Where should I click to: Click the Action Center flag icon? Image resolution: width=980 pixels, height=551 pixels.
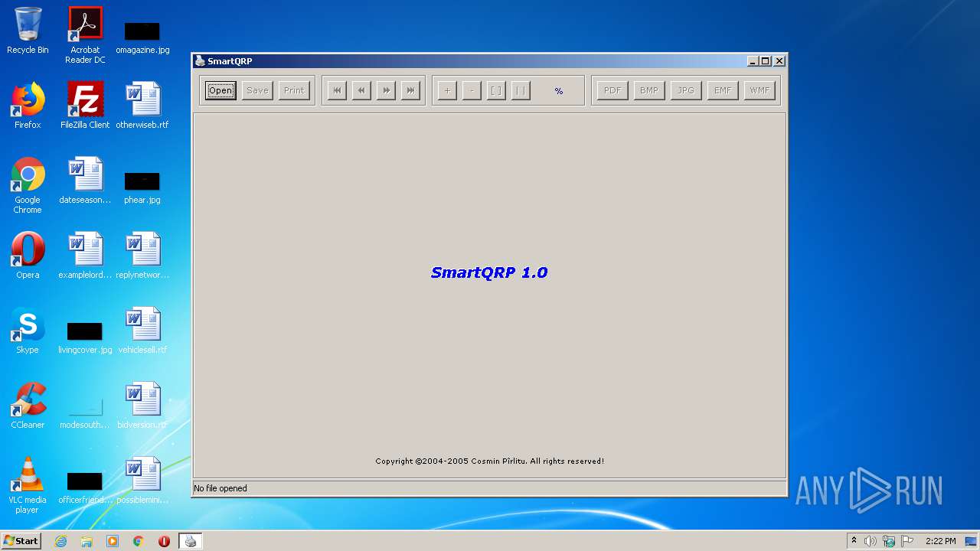coord(907,541)
